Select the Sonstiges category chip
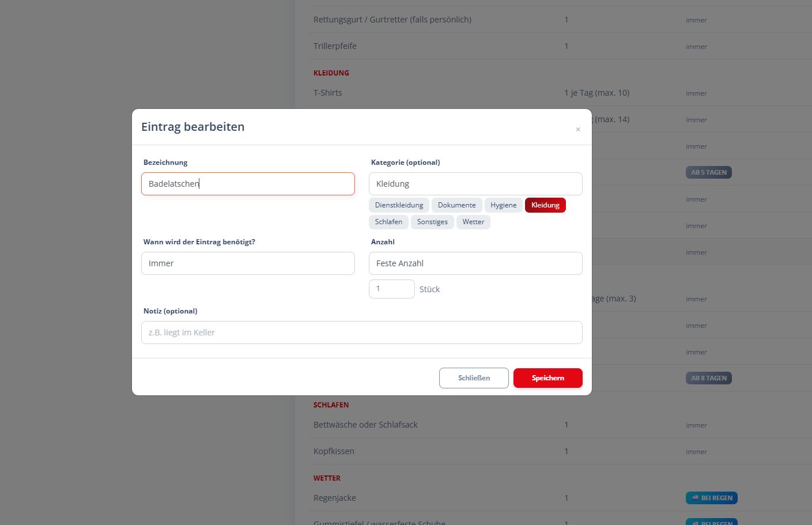Image resolution: width=812 pixels, height=525 pixels. [x=432, y=222]
